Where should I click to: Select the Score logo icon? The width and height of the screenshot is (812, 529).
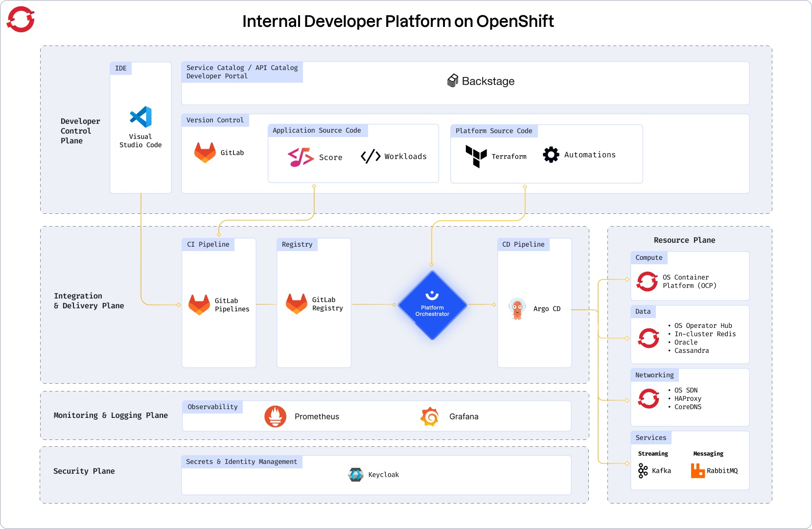(x=301, y=157)
